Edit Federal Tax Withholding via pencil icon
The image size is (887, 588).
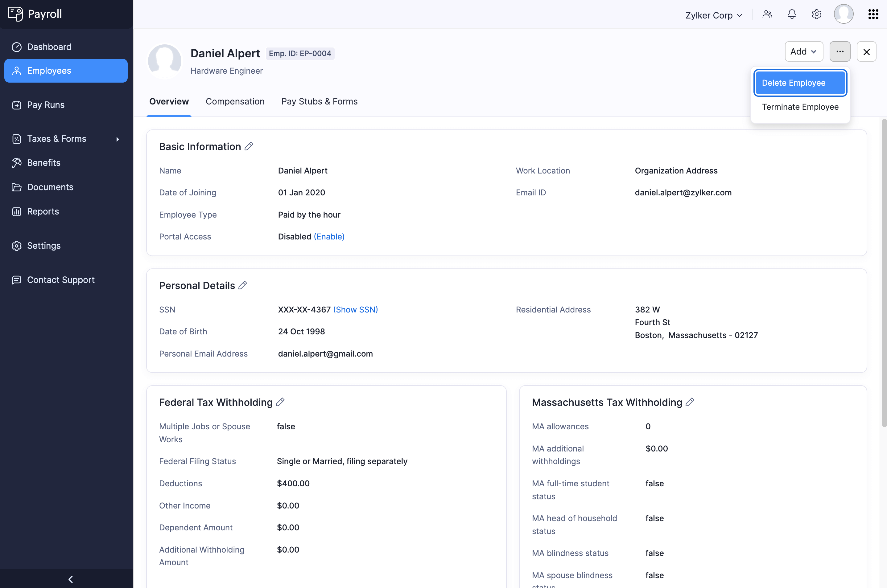tap(280, 402)
